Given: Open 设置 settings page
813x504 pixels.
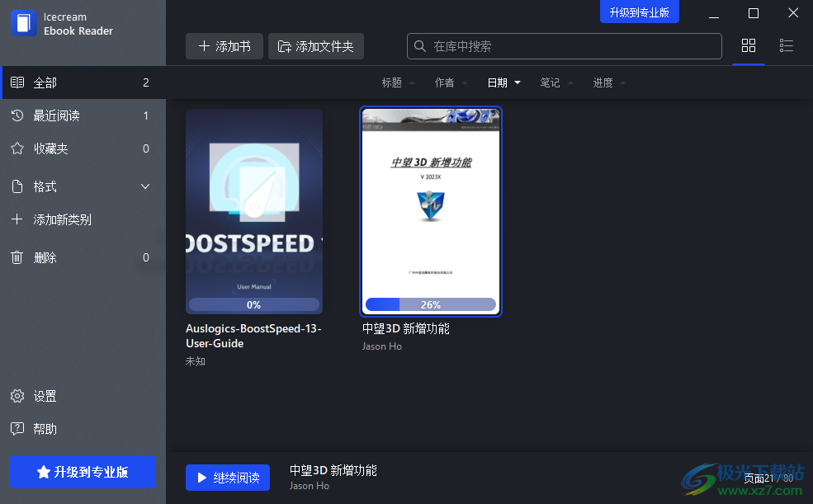Looking at the screenshot, I should pyautogui.click(x=83, y=396).
